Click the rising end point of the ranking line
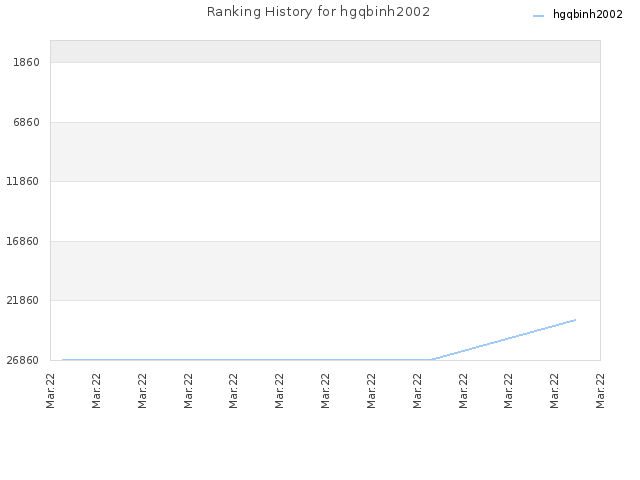Screen dimensions: 640x480 tap(575, 320)
